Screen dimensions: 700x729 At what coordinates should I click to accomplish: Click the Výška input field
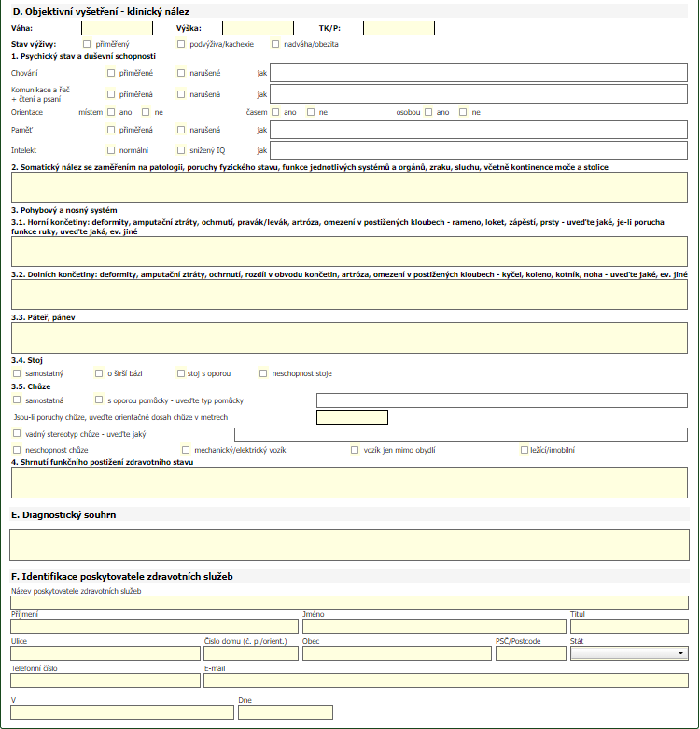pyautogui.click(x=258, y=28)
